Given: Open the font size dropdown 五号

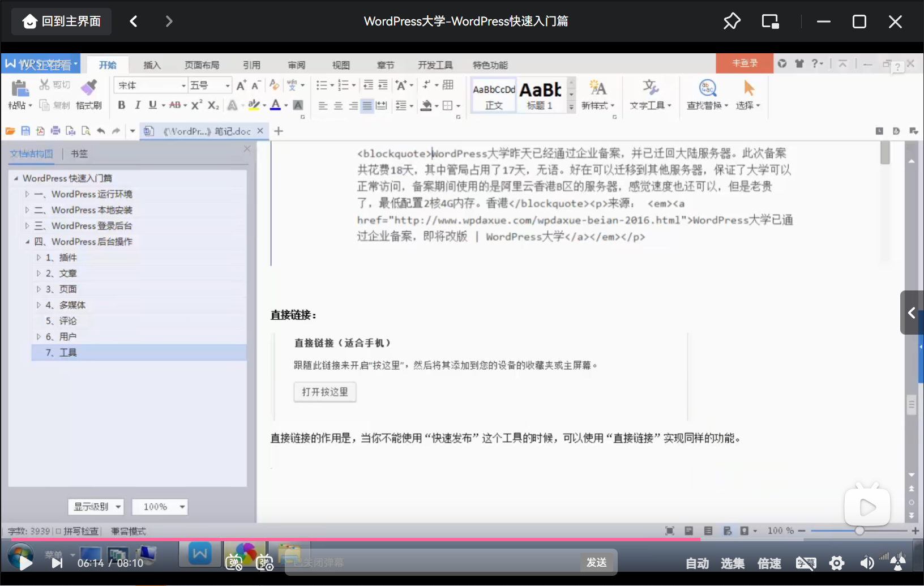Looking at the screenshot, I should [x=210, y=85].
